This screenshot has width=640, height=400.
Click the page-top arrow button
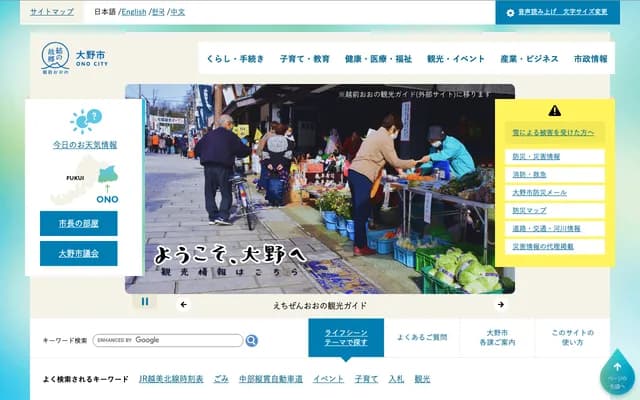[x=616, y=372]
